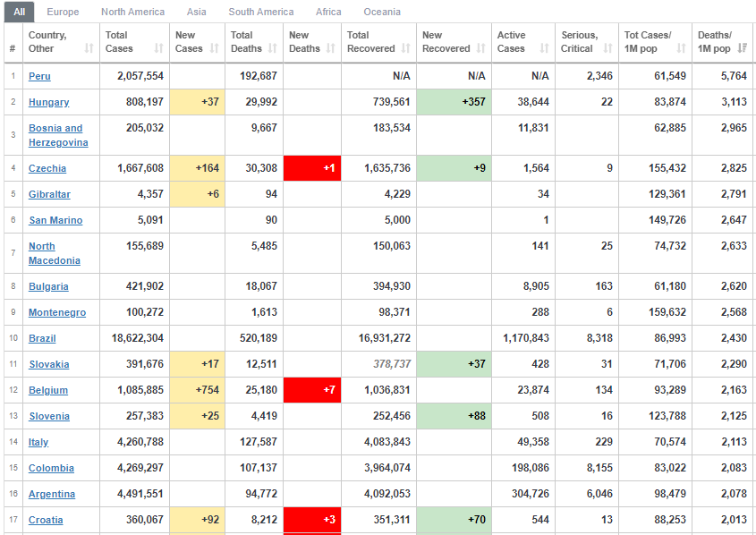Viewport: 756px width, 535px height.
Task: Switch to the North America tab
Action: 132,12
